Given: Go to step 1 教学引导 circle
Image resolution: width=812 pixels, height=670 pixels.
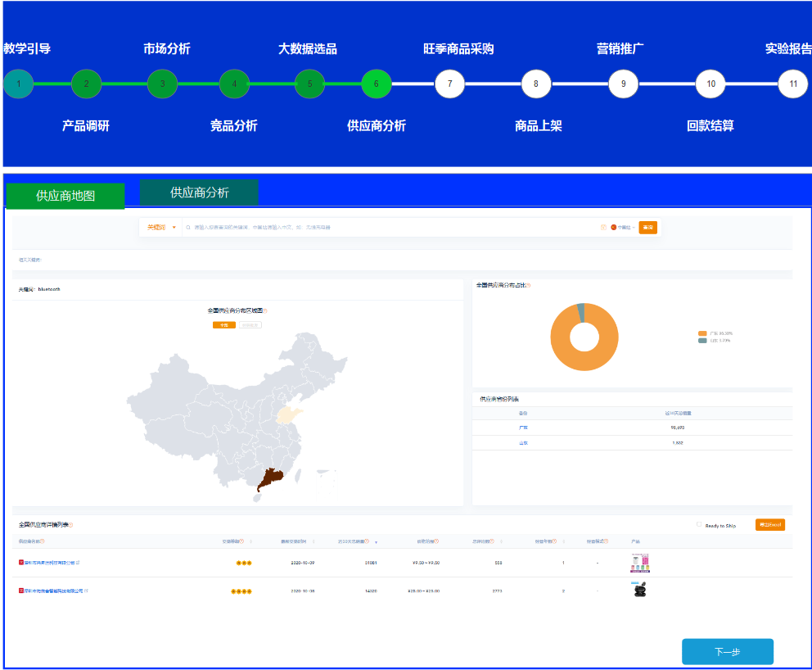Looking at the screenshot, I should [x=18, y=84].
